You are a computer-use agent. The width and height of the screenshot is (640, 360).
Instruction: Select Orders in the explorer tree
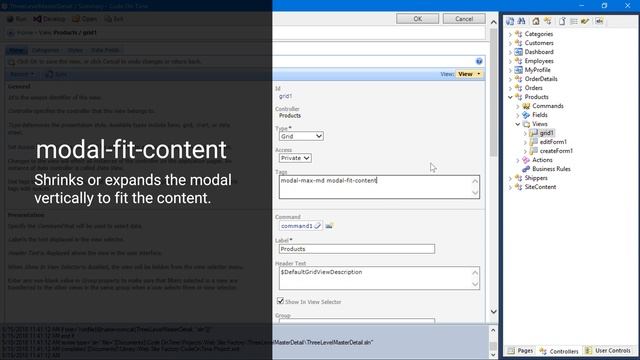(533, 88)
